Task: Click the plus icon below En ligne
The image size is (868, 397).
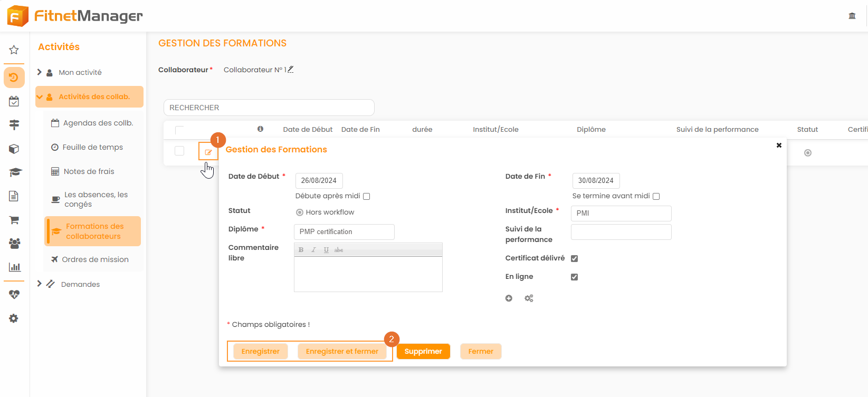Action: point(509,298)
